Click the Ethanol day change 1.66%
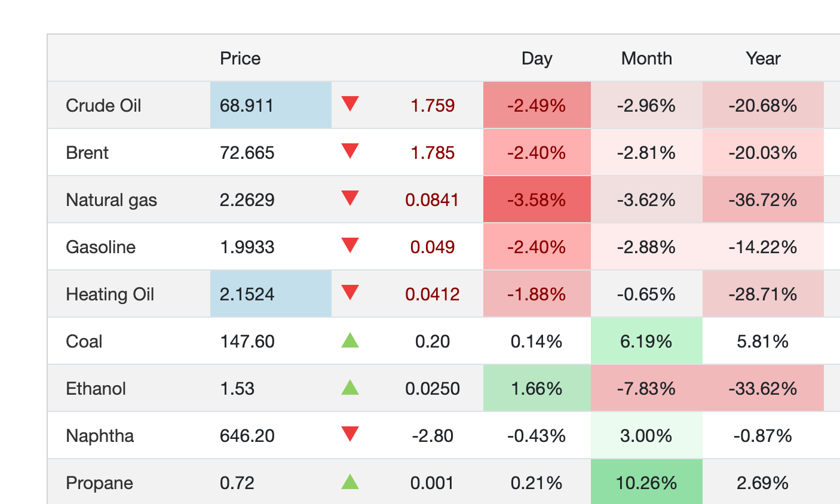Viewport: 840px width, 504px height. (537, 389)
